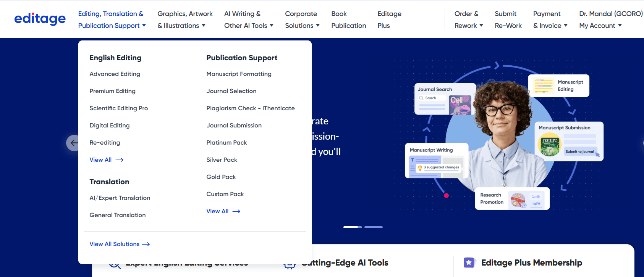This screenshot has height=277, width=644.
Task: Click Submit to journal button in illustration
Action: 580,151
